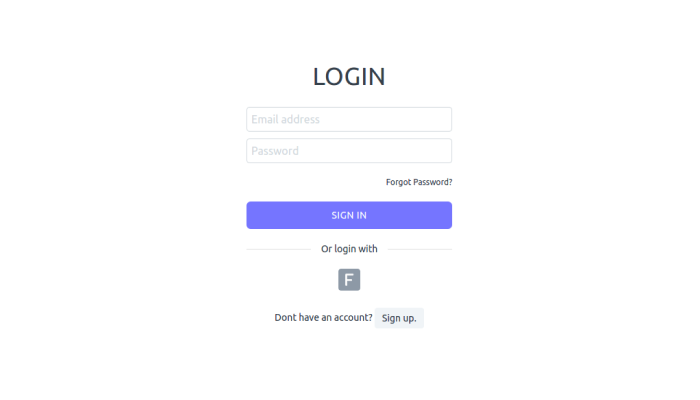Select the LOGIN heading text
The height and width of the screenshot is (400, 700).
pyautogui.click(x=349, y=76)
